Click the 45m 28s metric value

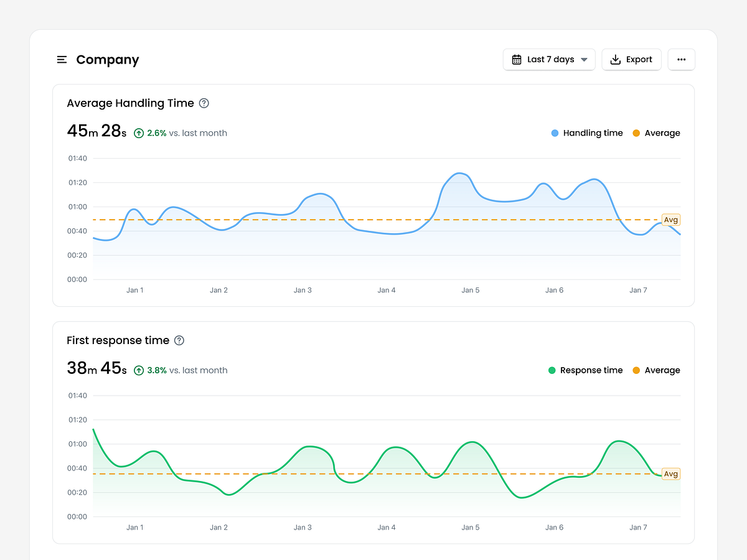pos(96,131)
